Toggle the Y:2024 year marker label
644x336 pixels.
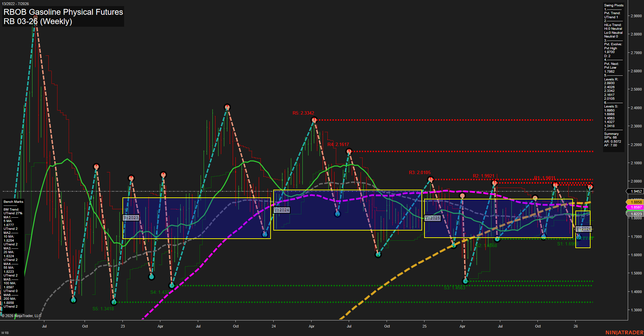[x=282, y=210]
